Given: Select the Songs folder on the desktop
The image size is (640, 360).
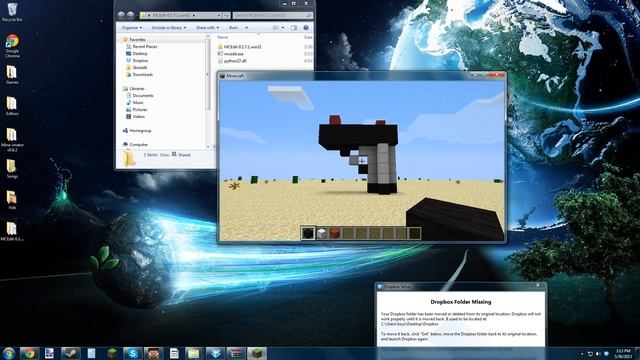Looking at the screenshot, I should 12,168.
